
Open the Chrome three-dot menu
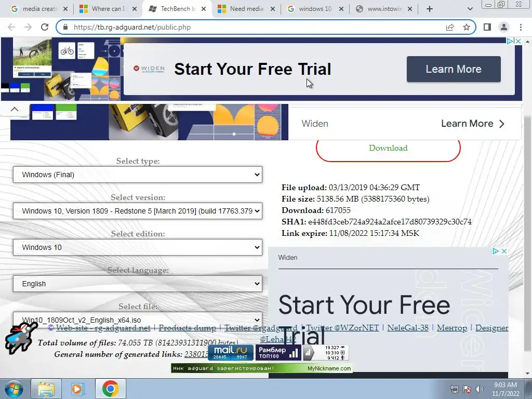(x=521, y=27)
